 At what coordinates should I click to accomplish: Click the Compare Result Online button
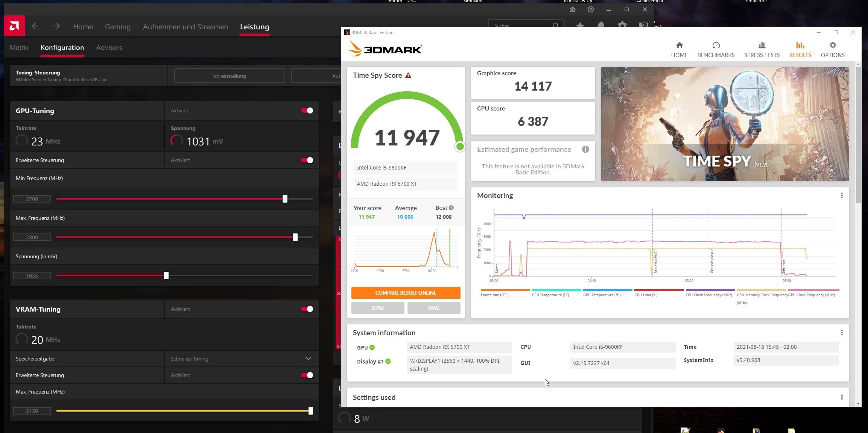click(x=406, y=293)
